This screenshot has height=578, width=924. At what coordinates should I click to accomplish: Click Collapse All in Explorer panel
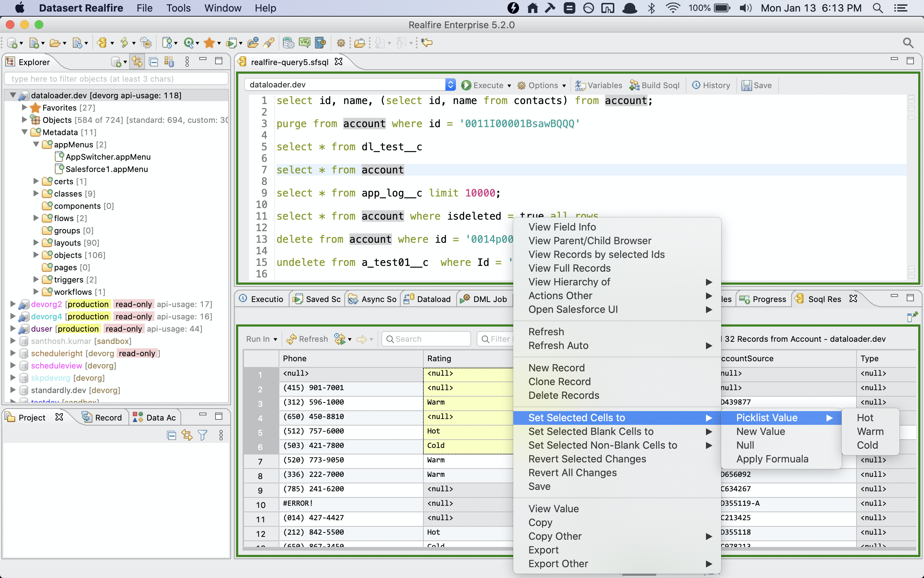[x=153, y=61]
